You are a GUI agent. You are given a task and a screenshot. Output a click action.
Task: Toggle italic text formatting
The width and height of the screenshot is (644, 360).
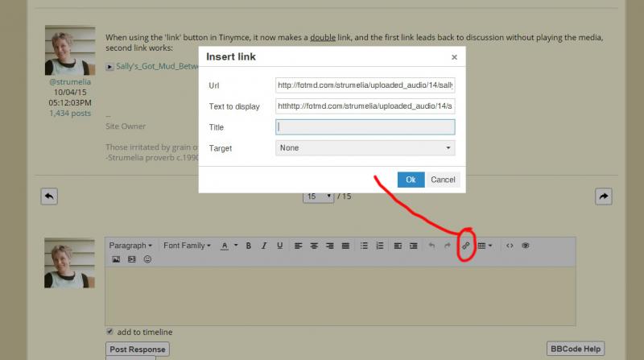(x=264, y=246)
